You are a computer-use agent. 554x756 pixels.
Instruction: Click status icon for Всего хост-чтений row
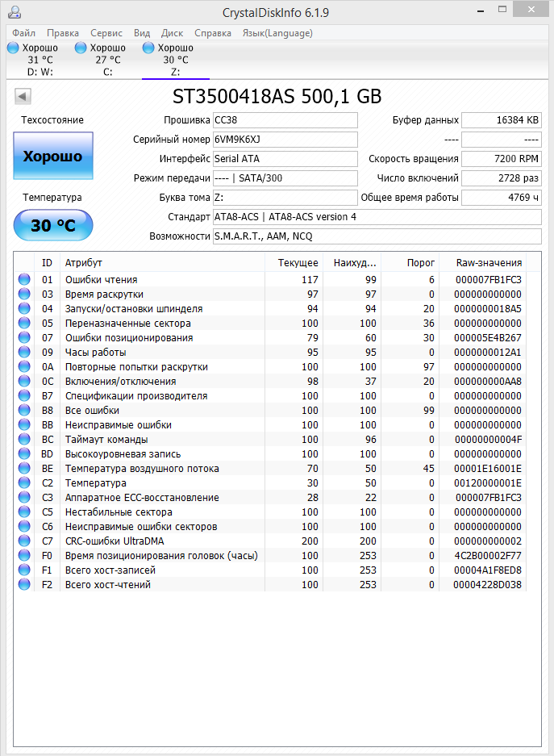[24, 584]
